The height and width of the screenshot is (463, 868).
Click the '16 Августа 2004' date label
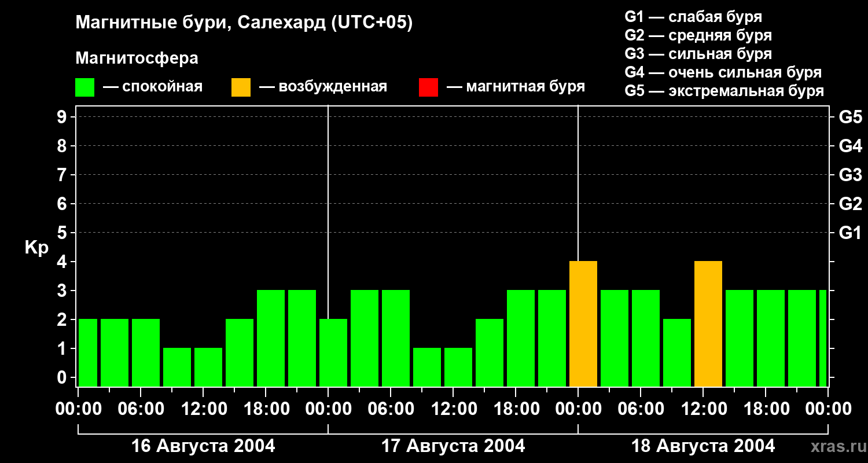[x=203, y=446]
